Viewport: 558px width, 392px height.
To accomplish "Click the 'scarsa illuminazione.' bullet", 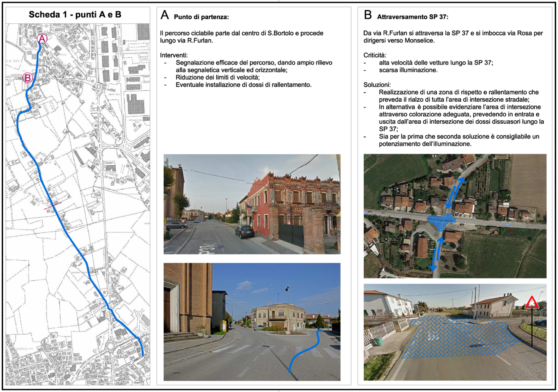I will [x=408, y=70].
